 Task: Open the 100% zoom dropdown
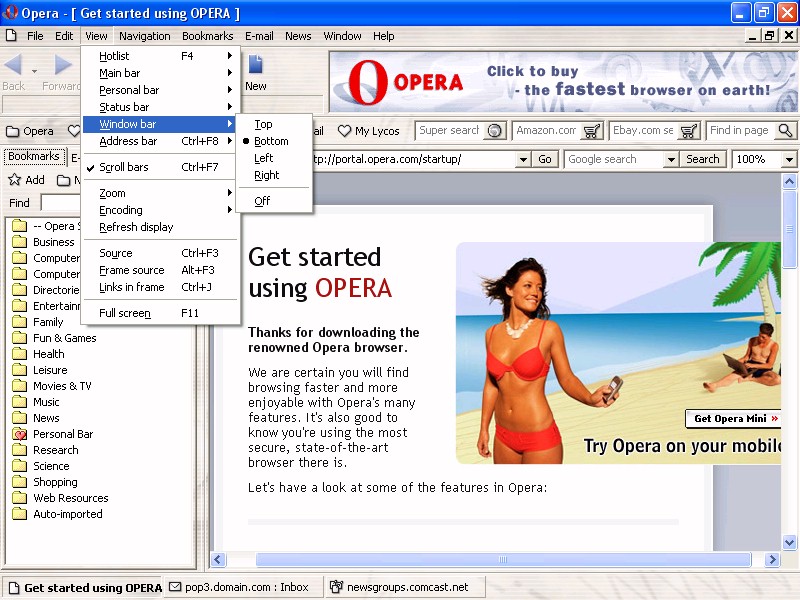(789, 159)
